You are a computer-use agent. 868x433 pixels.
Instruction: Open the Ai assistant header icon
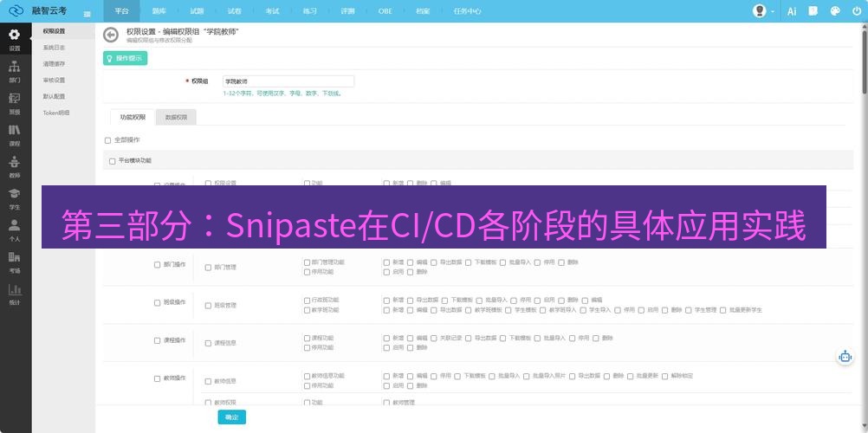tap(792, 11)
